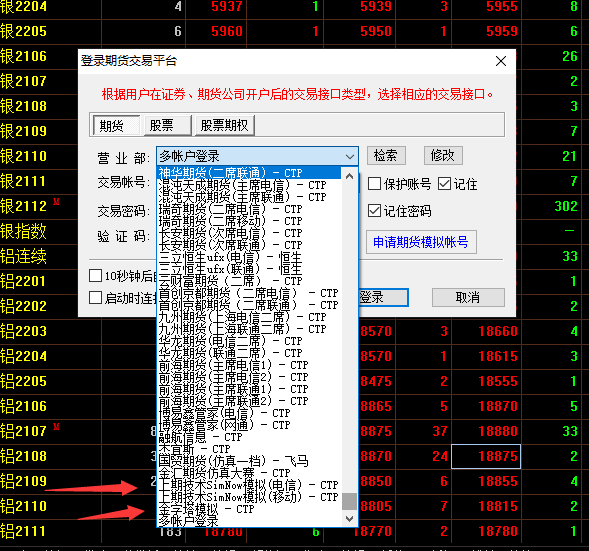The image size is (589, 551).
Task: Select 混沌天成期货(主席电信) - CTP
Action: coord(249,185)
